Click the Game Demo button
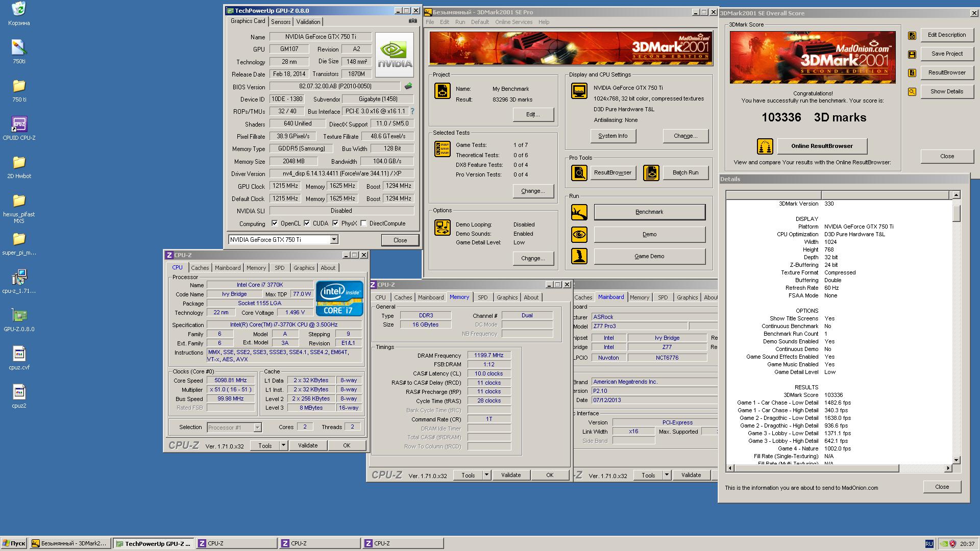The width and height of the screenshot is (980, 551). pyautogui.click(x=649, y=256)
